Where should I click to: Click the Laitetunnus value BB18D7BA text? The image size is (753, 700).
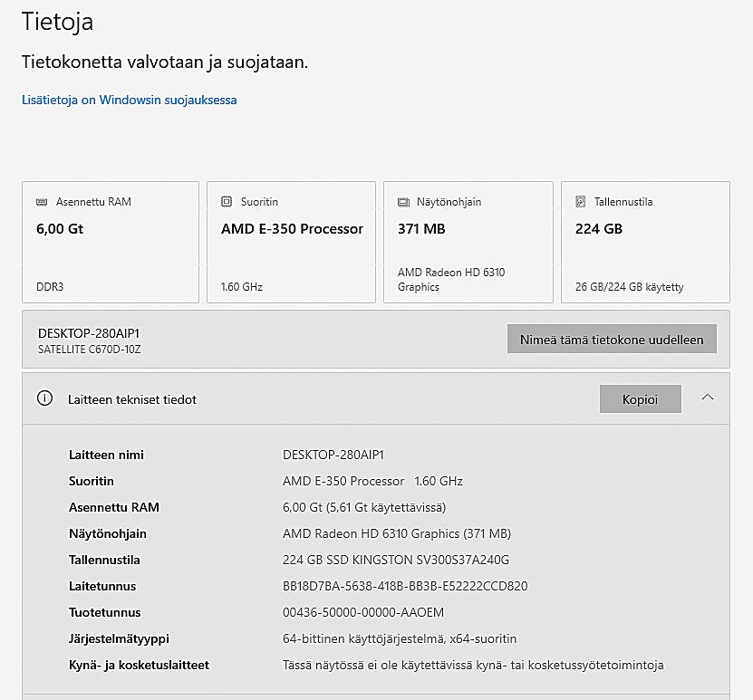tap(405, 586)
